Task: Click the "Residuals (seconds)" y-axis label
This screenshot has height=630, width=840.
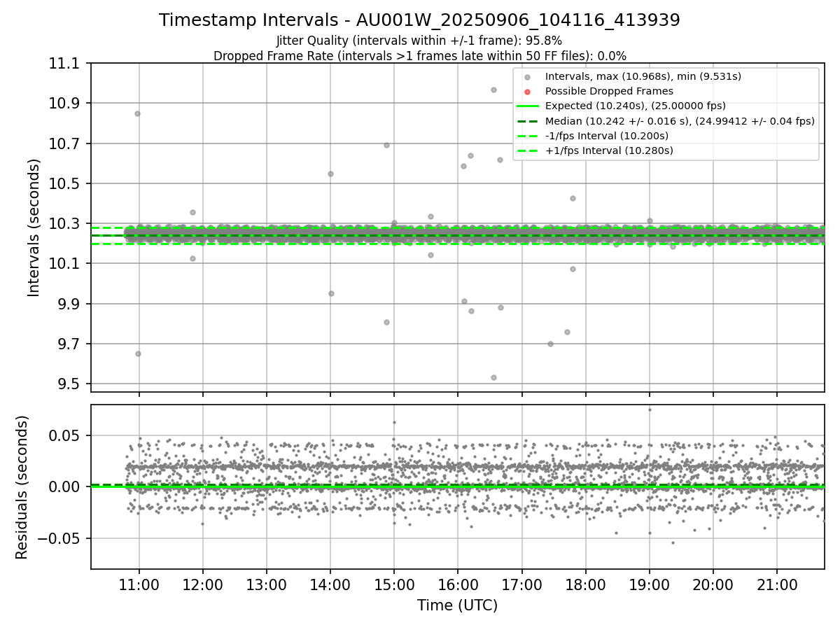Action: [x=22, y=487]
